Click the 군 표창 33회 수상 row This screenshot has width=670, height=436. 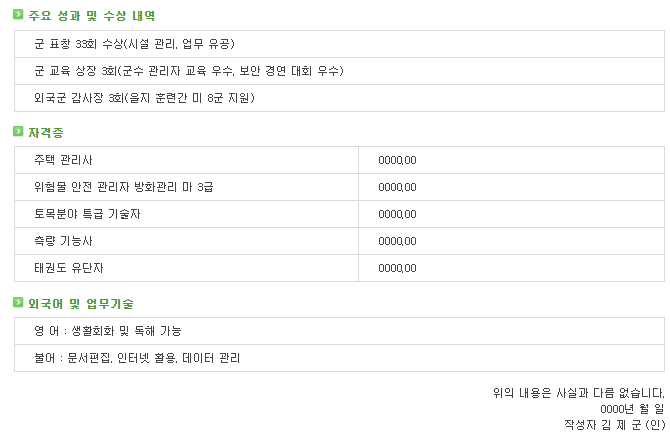(339, 44)
